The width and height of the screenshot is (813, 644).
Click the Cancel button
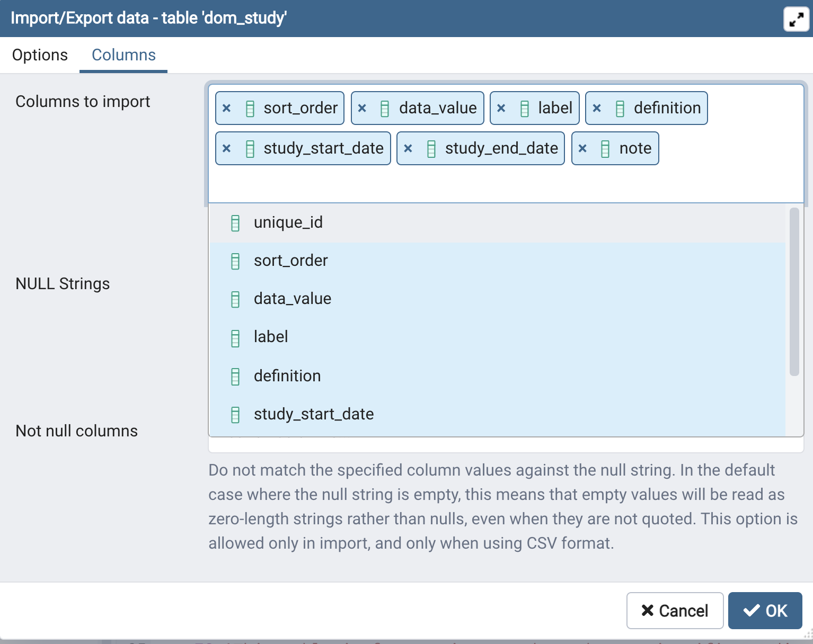[x=675, y=611]
